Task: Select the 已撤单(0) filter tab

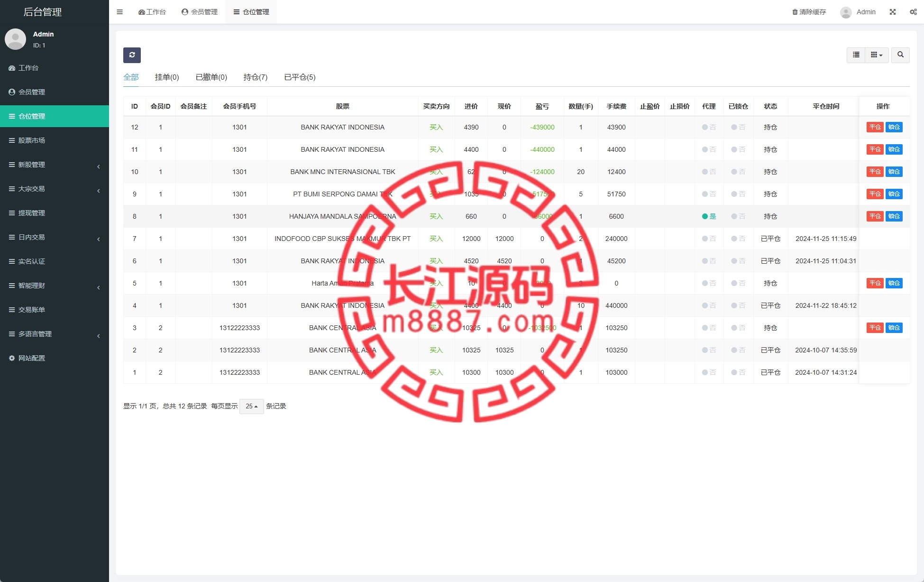Action: 211,77
